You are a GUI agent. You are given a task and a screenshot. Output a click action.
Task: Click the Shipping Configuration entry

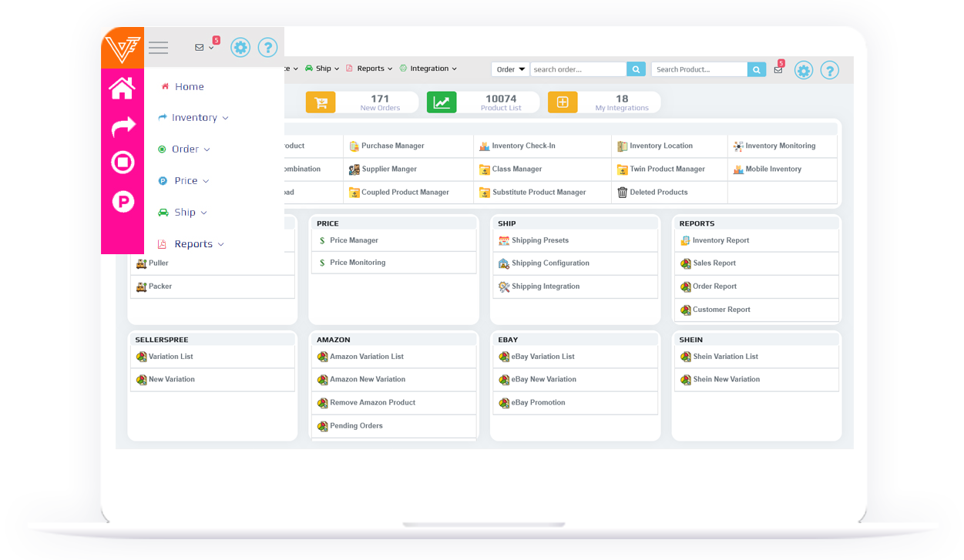coord(549,263)
